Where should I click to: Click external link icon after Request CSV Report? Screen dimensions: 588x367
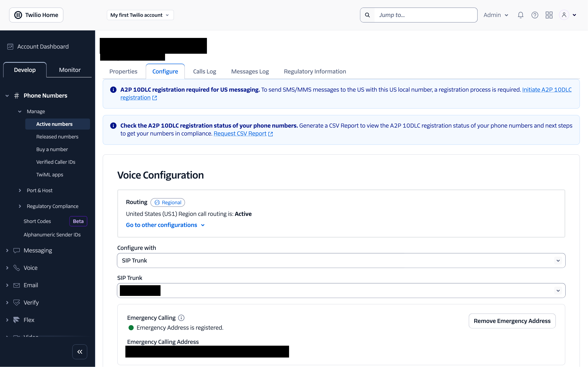271,134
